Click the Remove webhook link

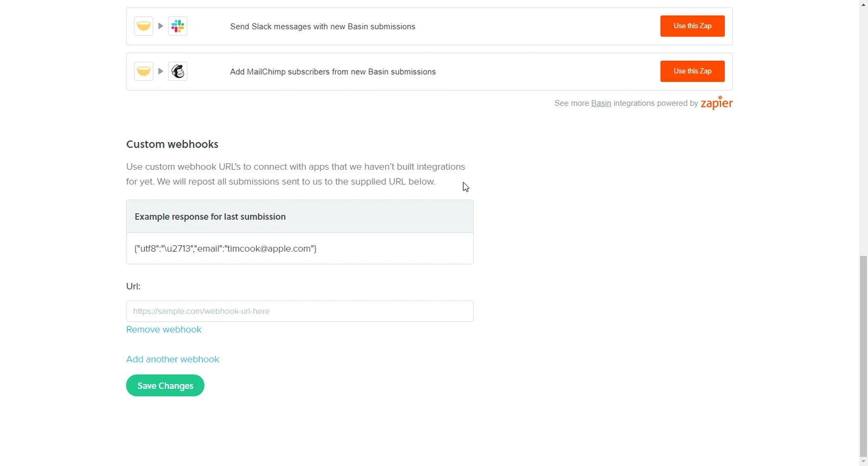[x=164, y=329]
